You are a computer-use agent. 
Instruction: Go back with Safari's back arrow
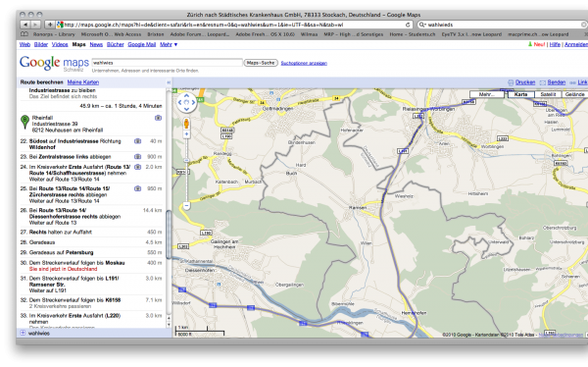pos(25,25)
